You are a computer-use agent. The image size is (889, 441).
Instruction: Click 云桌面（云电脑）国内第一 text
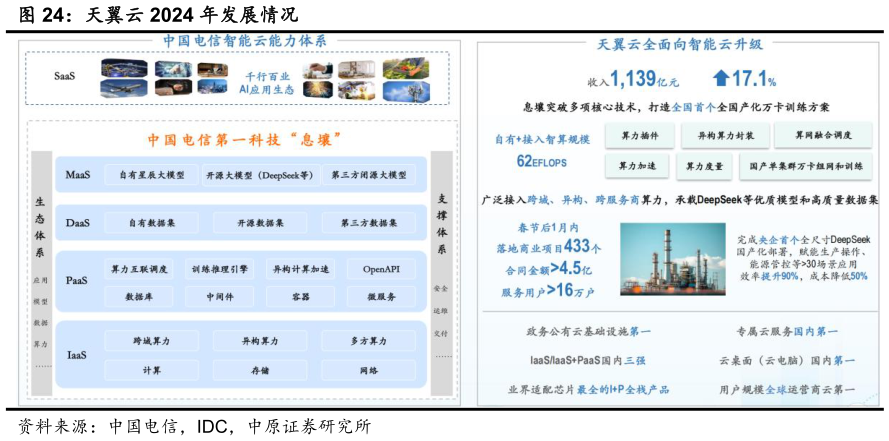[787, 361]
